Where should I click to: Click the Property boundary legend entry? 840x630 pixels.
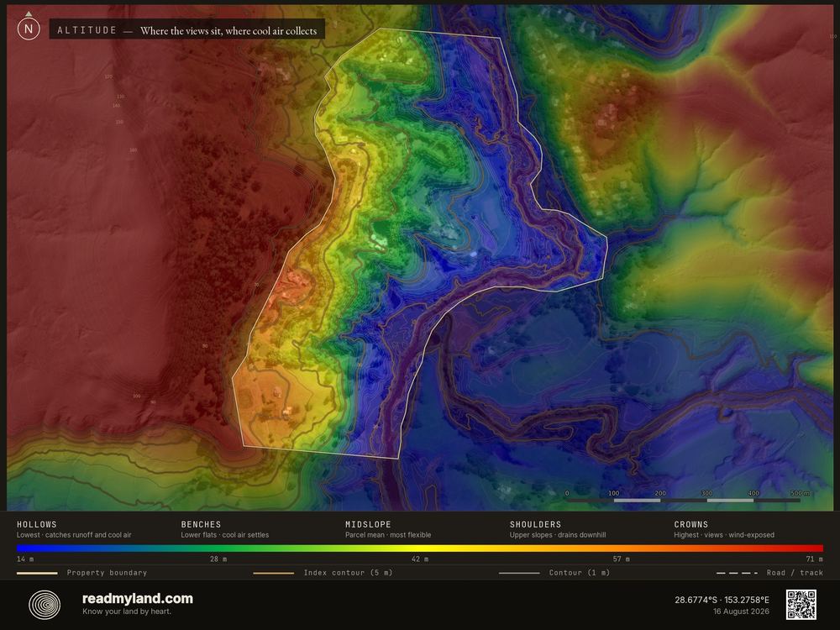(x=82, y=573)
